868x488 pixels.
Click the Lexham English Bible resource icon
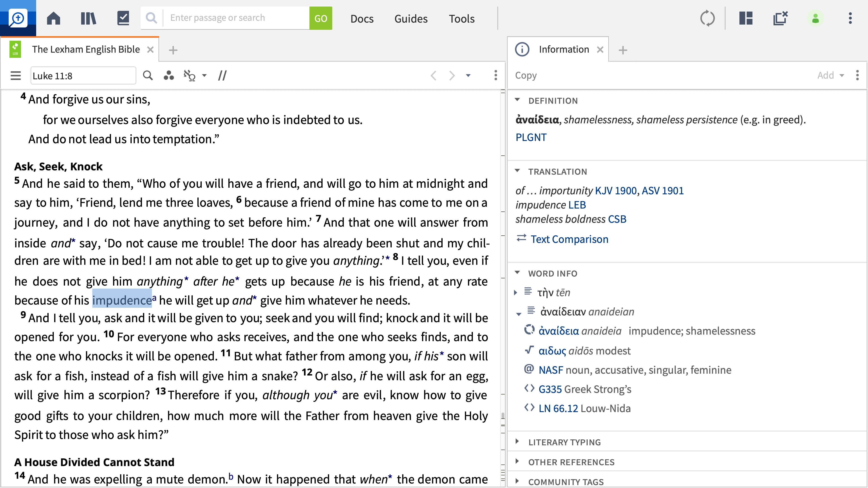pos(15,49)
